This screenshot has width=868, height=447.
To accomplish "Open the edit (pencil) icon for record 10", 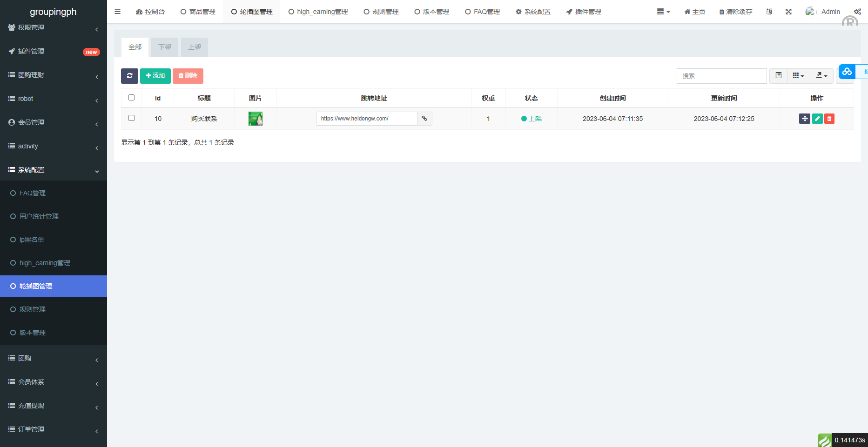I will tap(817, 119).
